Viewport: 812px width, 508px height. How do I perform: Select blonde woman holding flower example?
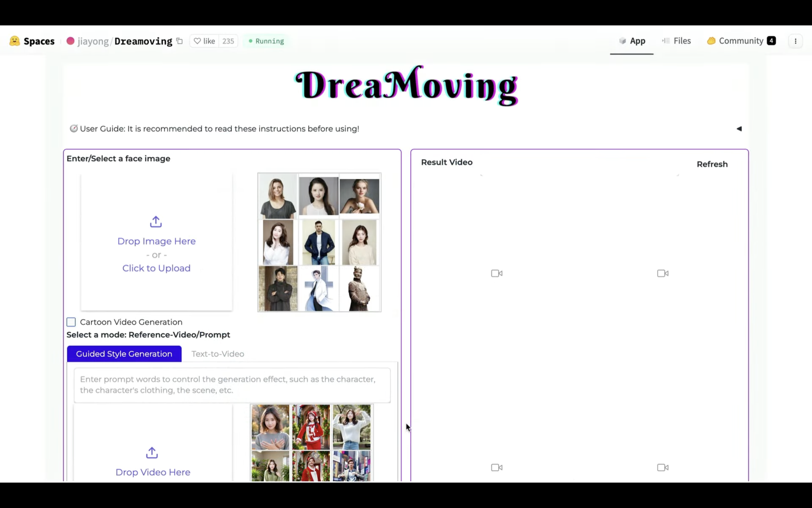pos(359,196)
